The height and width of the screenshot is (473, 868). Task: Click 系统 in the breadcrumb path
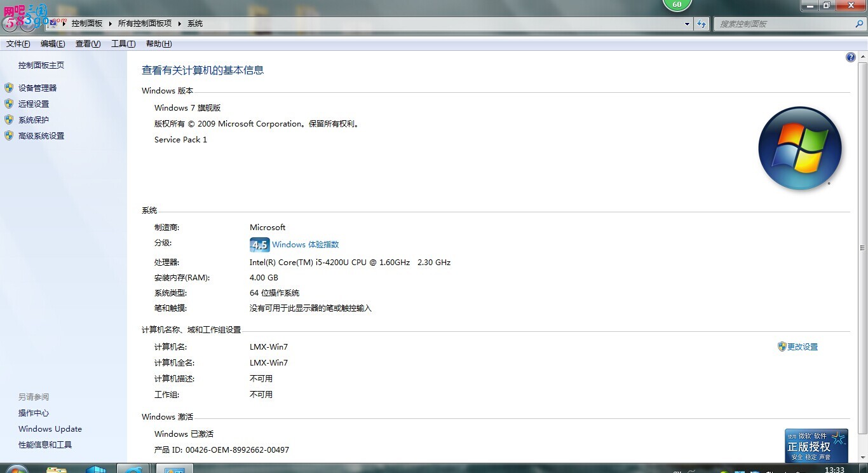pos(195,24)
